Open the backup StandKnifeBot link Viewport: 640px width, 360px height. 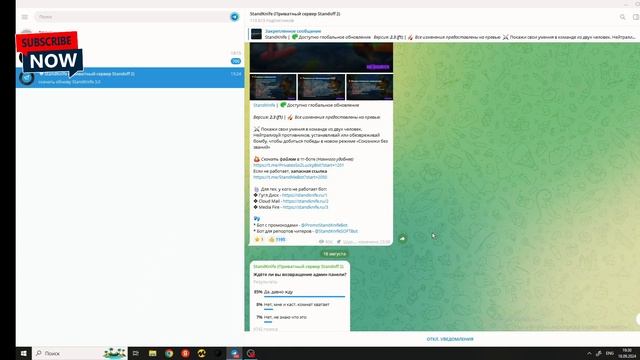click(290, 177)
